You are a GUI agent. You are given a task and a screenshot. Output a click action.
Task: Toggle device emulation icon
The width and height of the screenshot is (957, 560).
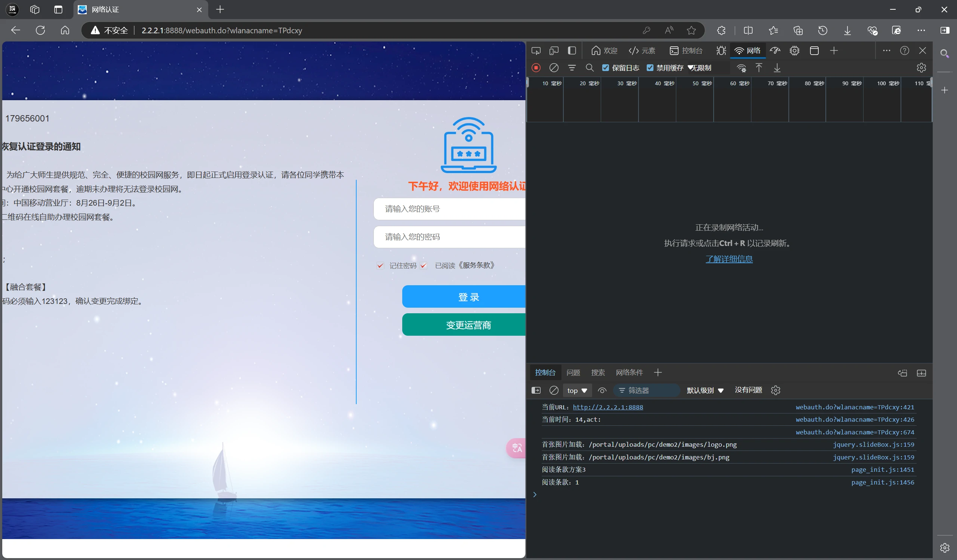(x=554, y=50)
